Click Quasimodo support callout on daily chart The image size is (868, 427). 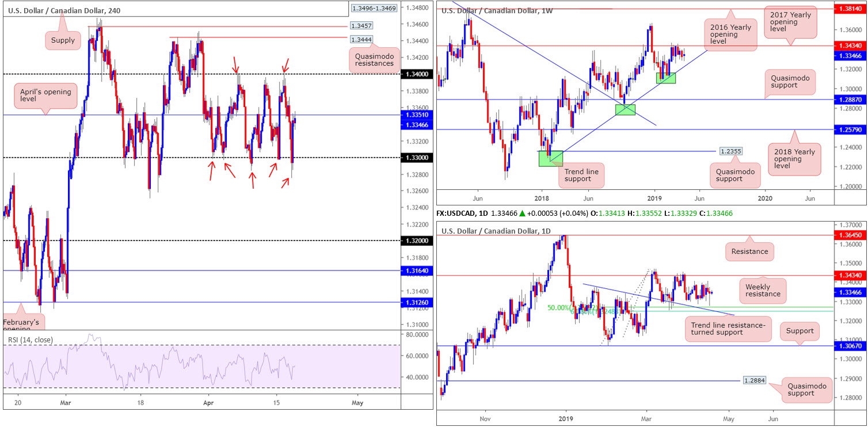click(x=806, y=389)
